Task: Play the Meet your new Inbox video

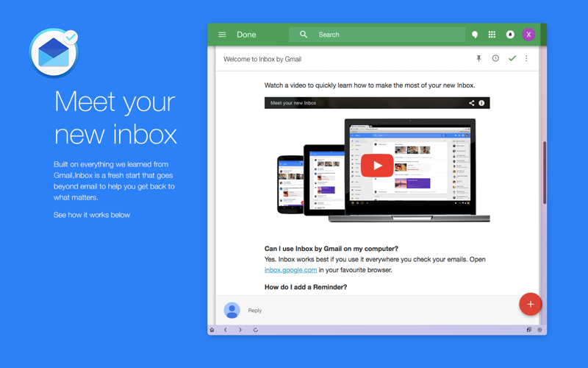Action: click(377, 165)
